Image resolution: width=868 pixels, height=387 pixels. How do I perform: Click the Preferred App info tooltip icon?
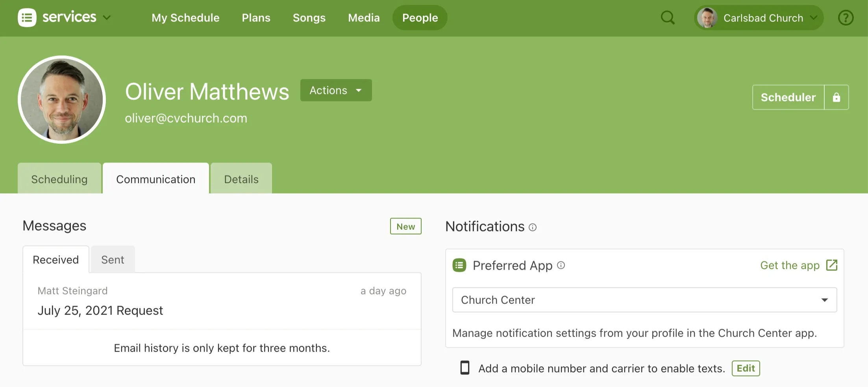(x=561, y=265)
